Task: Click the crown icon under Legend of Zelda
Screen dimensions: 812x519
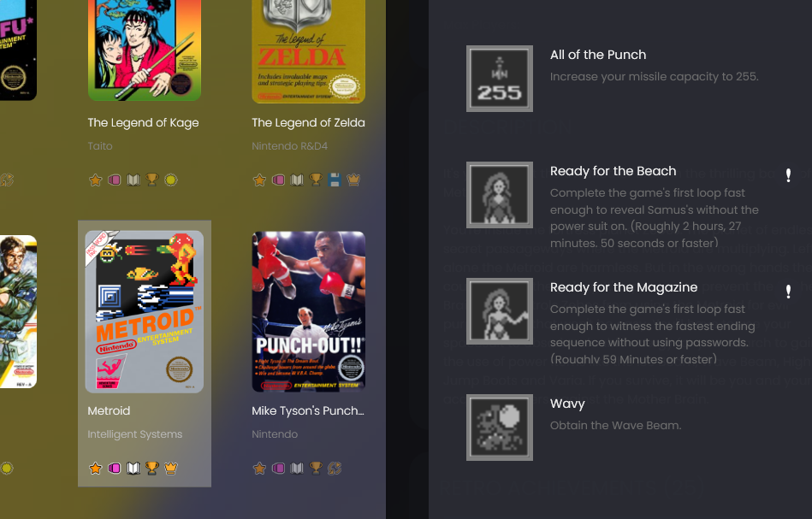Action: tap(353, 180)
